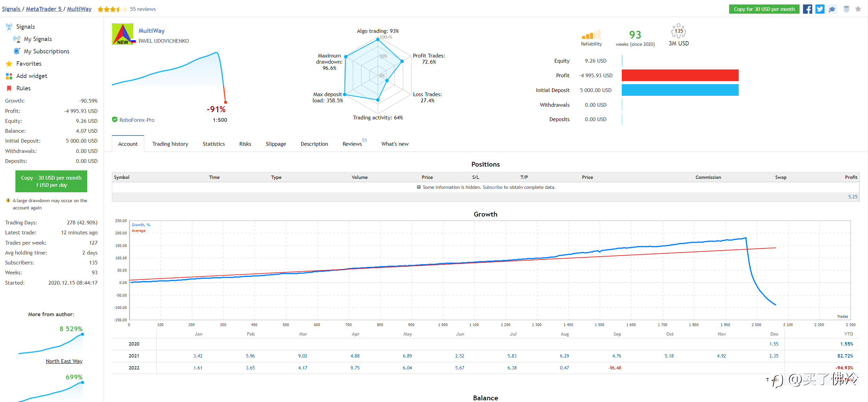Click the shield icon in header
The height and width of the screenshot is (402, 868).
pyautogui.click(x=846, y=9)
